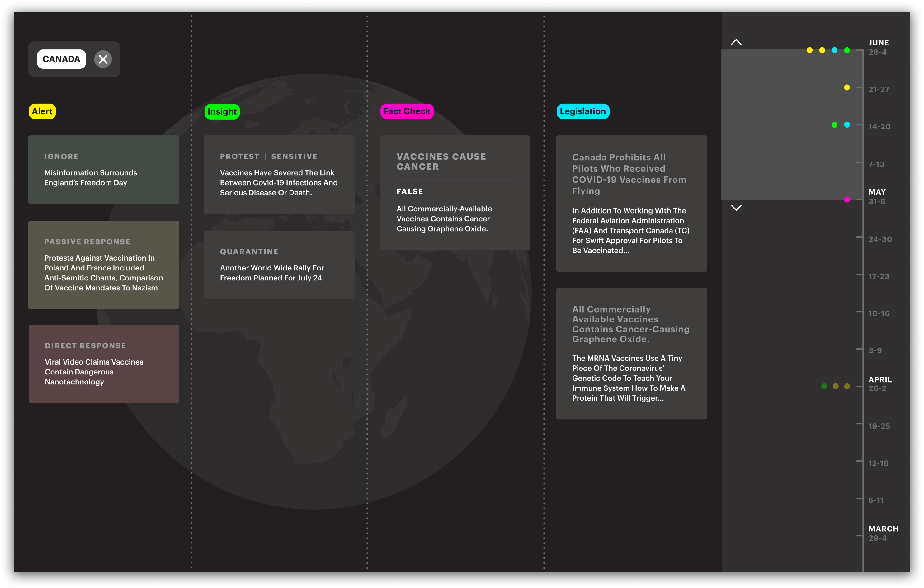Open the Direct Response nanotechnology alert card

click(104, 364)
